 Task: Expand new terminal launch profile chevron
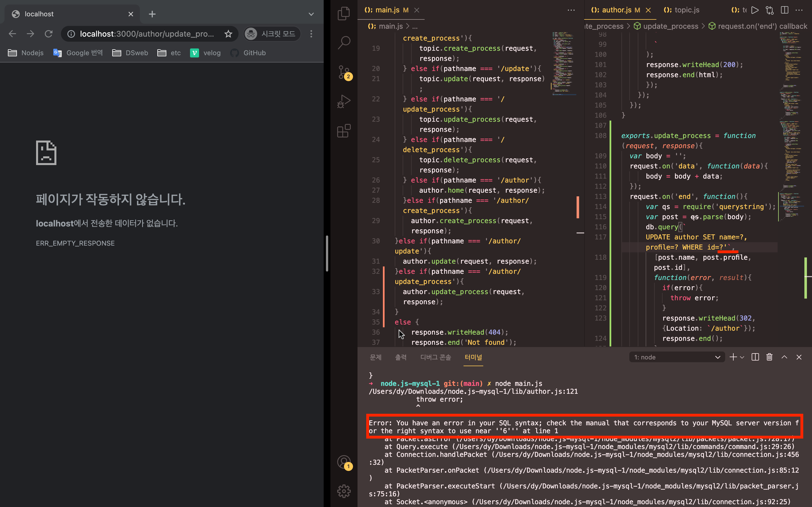pos(742,357)
